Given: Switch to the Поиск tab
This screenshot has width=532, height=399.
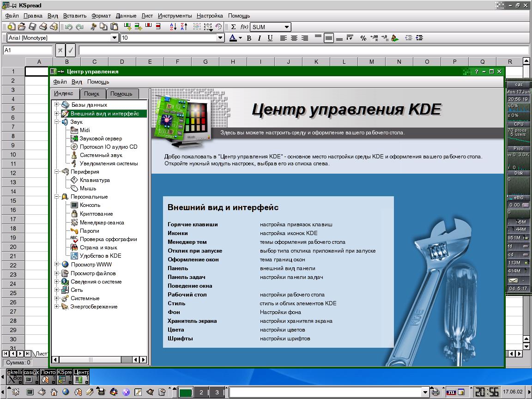Looking at the screenshot, I should tap(92, 94).
